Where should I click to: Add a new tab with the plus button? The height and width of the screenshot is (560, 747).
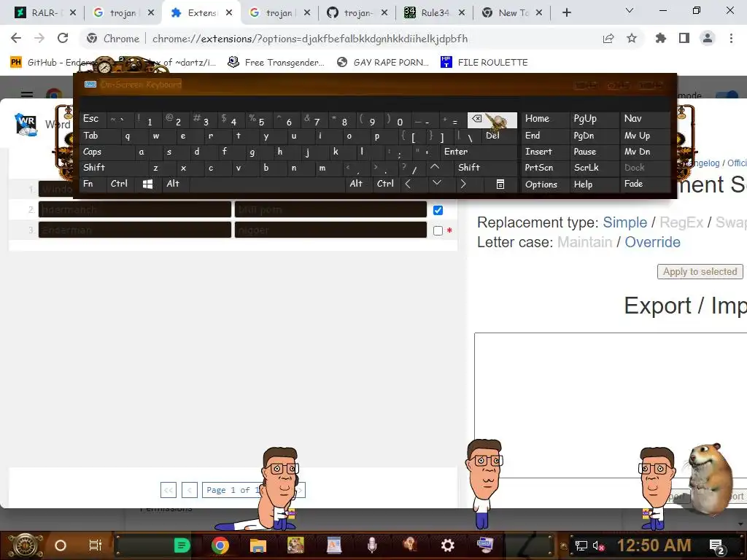[566, 13]
